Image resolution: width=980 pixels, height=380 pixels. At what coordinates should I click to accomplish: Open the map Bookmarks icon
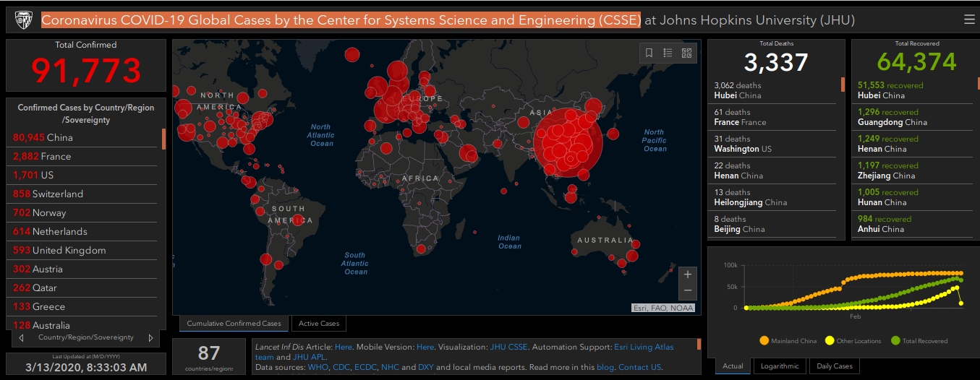[x=649, y=53]
